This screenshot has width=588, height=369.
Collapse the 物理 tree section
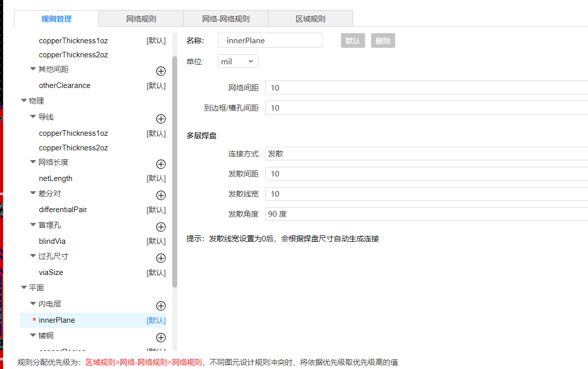pyautogui.click(x=24, y=101)
